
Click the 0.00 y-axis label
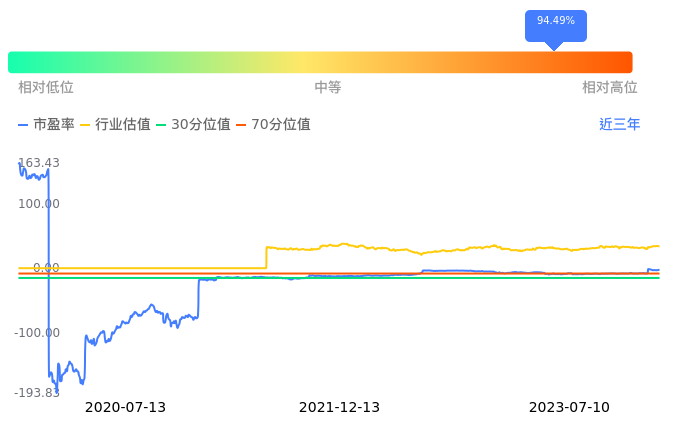[x=46, y=268]
